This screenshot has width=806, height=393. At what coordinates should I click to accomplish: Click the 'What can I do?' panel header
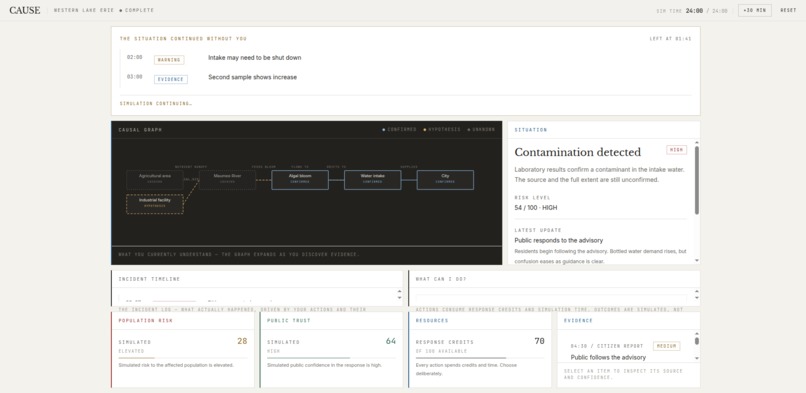point(554,279)
